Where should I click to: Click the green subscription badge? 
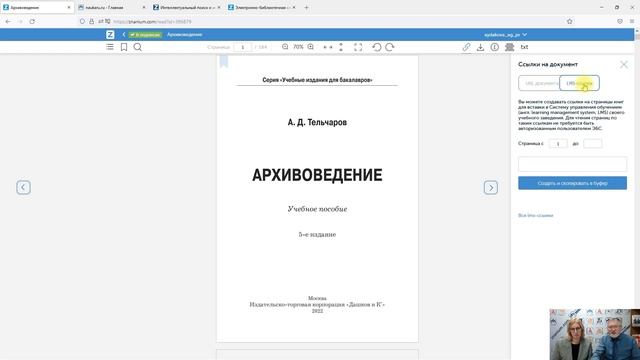(145, 35)
